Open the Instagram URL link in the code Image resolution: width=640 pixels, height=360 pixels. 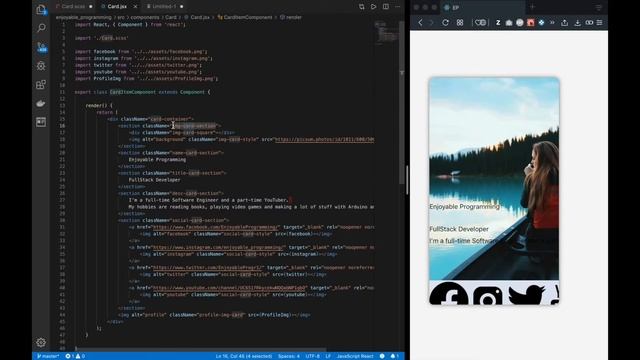[x=218, y=247]
